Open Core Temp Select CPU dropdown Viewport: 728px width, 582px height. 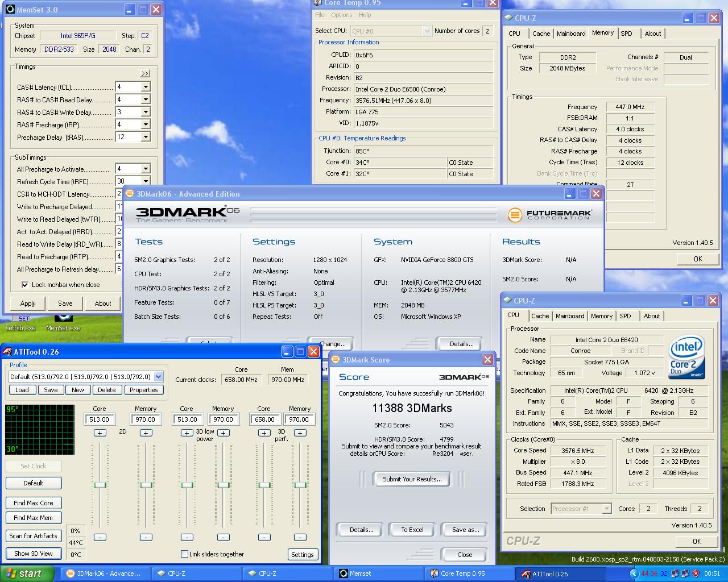[427, 31]
